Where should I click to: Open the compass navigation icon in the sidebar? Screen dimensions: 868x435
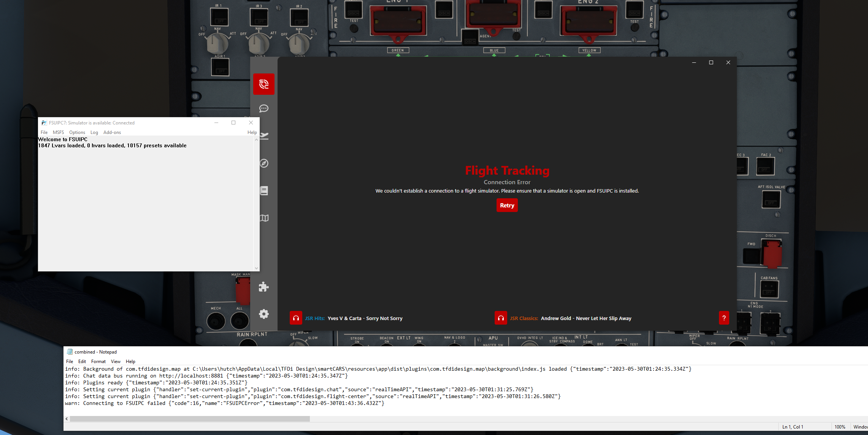coord(263,163)
